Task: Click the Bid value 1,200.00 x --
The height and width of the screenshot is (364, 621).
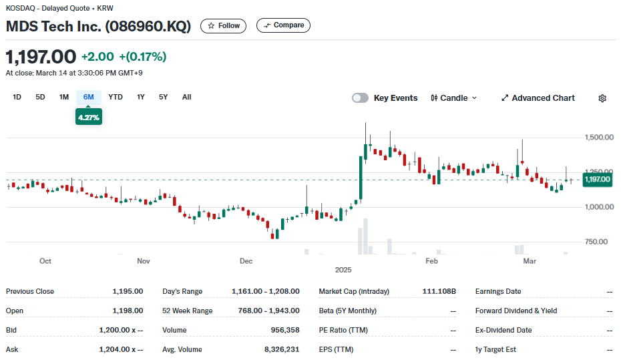Action: click(x=121, y=330)
